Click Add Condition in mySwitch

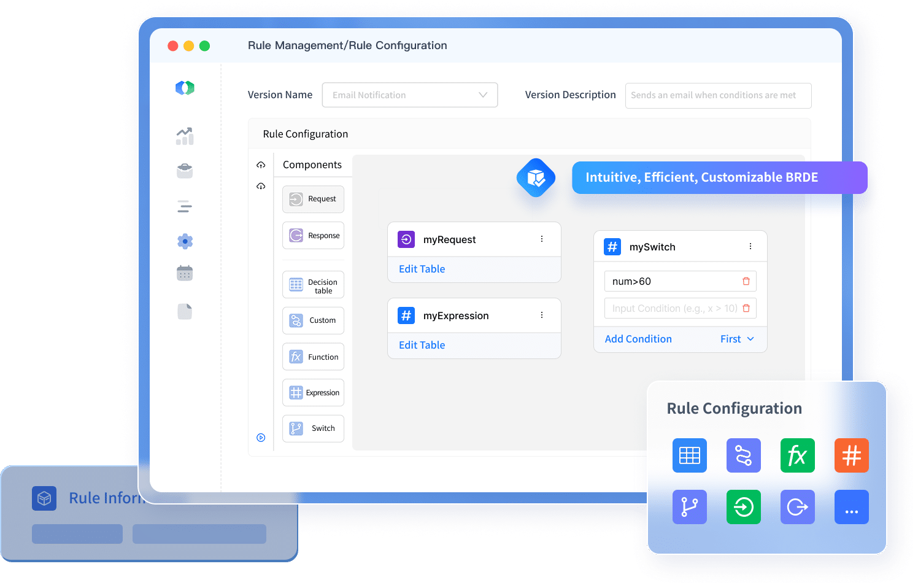(638, 339)
